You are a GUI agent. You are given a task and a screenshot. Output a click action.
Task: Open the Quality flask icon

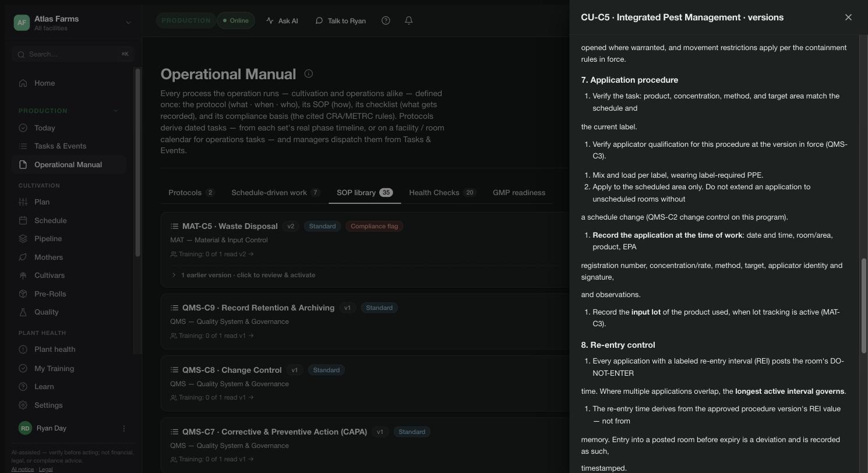tap(23, 312)
